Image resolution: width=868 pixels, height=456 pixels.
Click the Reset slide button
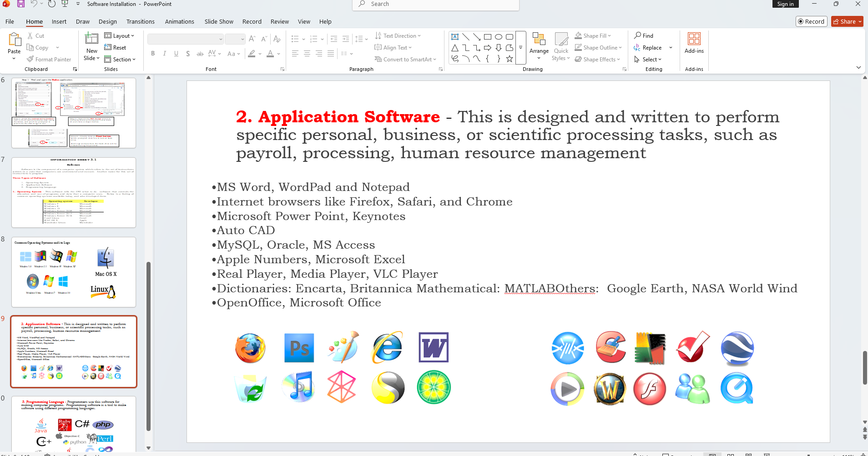coord(115,47)
